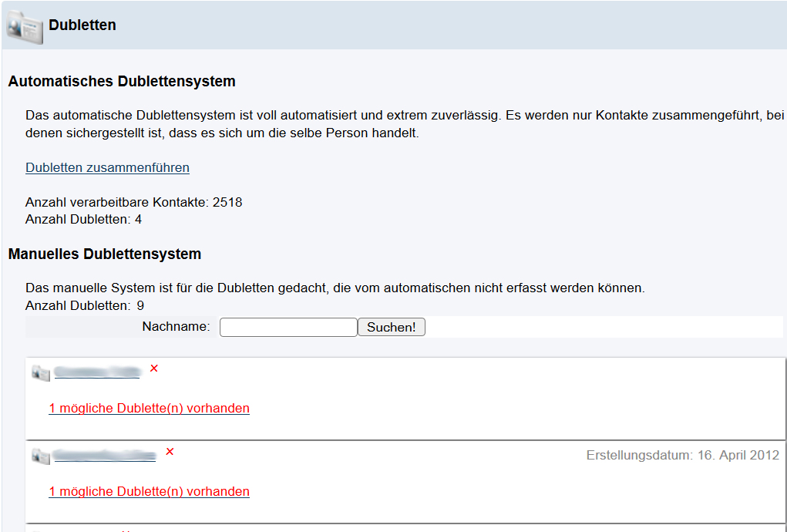Open first entry's '1 mögliche Dublette(n) vorhanden' link
The width and height of the screenshot is (787, 532).
149,408
